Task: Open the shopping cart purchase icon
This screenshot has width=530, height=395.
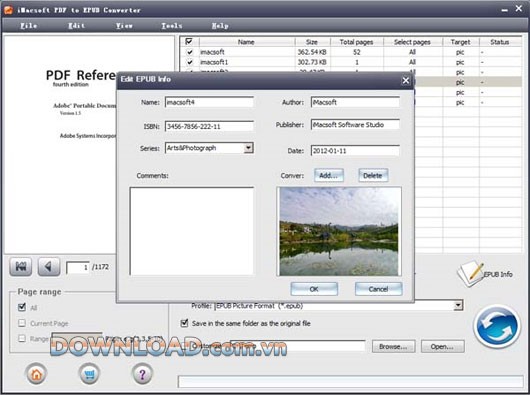Action: coord(89,374)
